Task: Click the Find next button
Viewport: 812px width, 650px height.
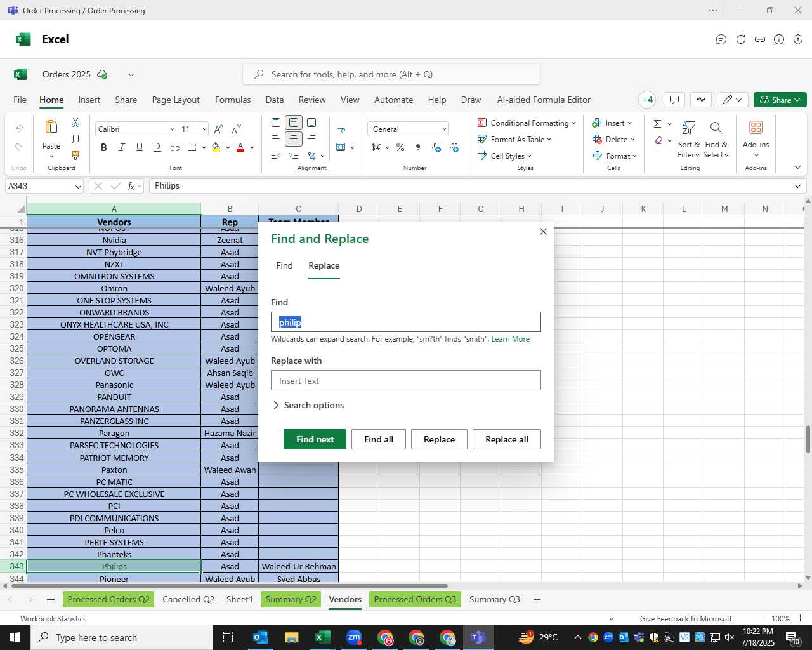Action: pyautogui.click(x=315, y=439)
